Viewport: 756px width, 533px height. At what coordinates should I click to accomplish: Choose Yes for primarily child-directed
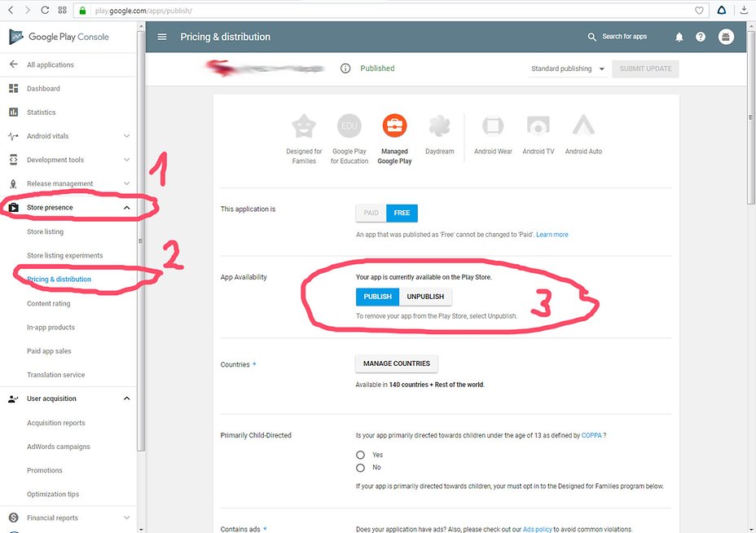tap(360, 455)
